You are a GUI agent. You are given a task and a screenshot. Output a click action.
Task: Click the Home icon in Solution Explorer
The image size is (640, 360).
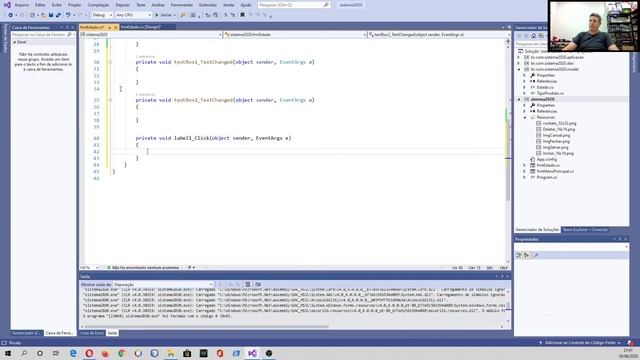tap(533, 36)
